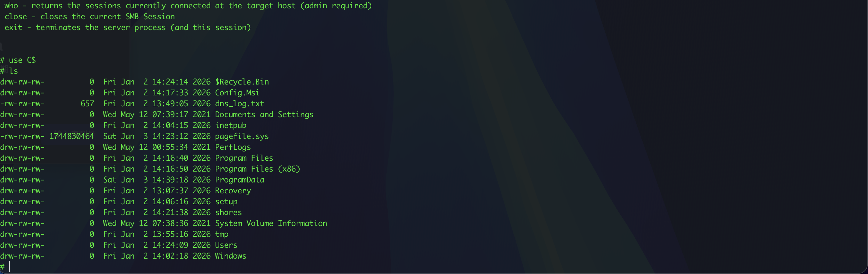Click the Config.Msi directory entry
Viewport: 868px width, 274px height.
(x=237, y=93)
